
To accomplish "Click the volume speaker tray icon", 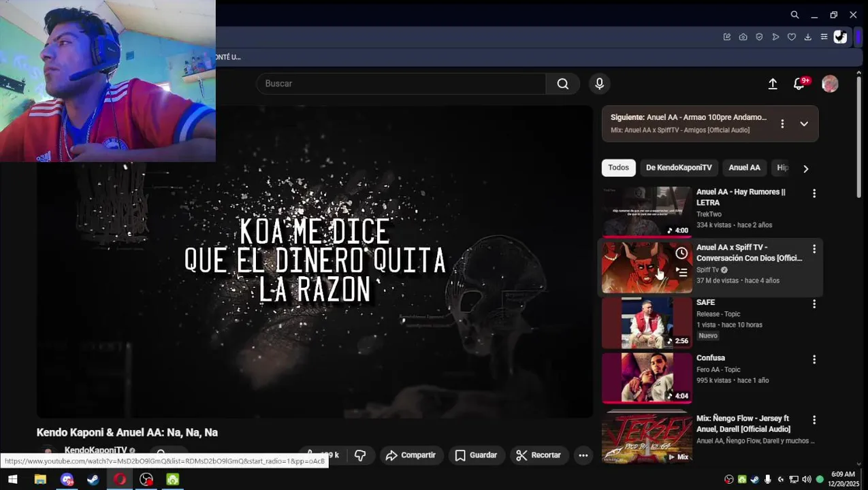I will (807, 480).
